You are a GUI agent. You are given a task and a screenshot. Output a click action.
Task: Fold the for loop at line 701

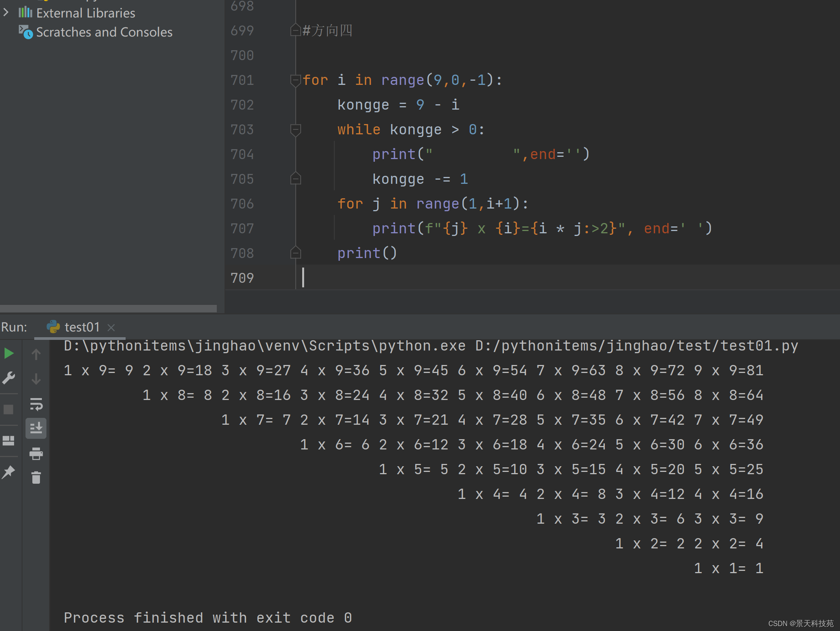click(x=296, y=80)
